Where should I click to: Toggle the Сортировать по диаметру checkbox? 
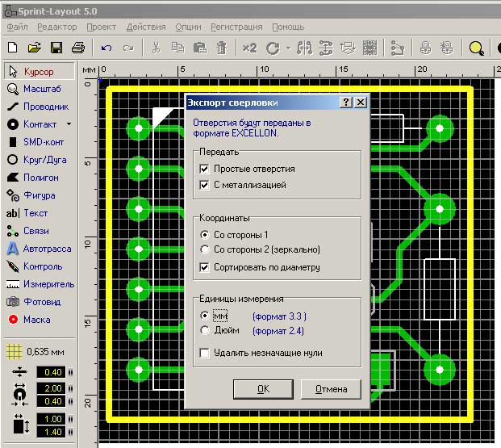pos(204,267)
